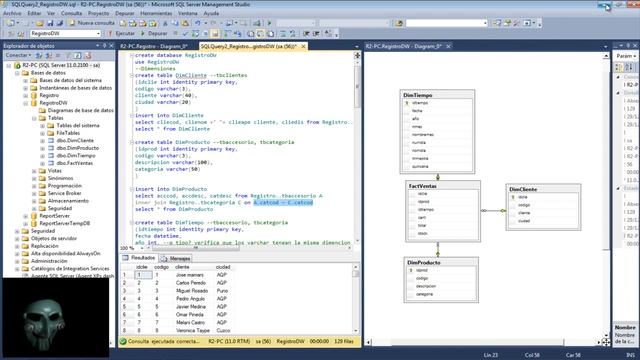
Task: Open the Herramientas menu
Action: click(156, 13)
